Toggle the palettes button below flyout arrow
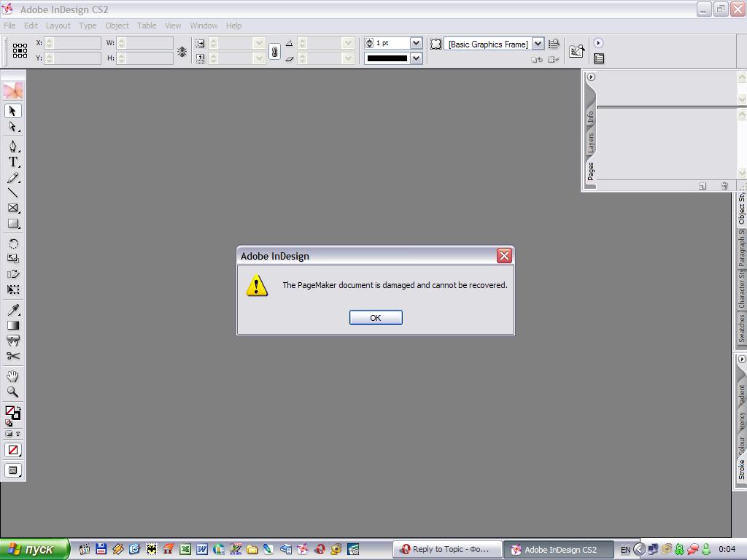The image size is (747, 560). [599, 58]
